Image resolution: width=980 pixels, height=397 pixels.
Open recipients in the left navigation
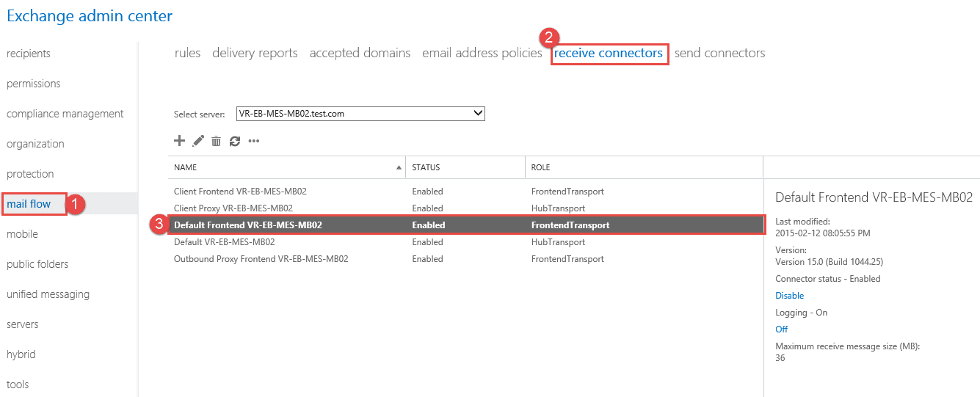pos(29,54)
